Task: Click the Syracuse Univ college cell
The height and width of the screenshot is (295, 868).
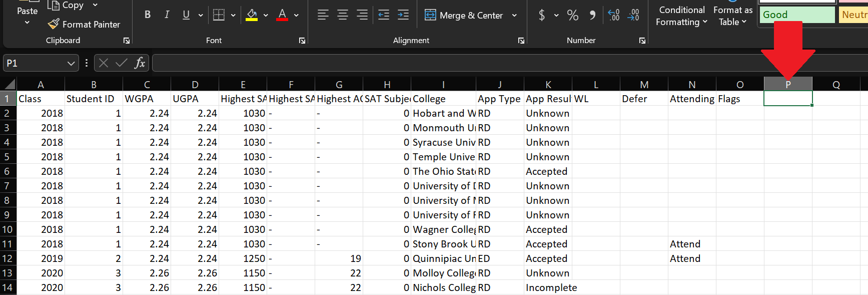Action: pos(443,142)
